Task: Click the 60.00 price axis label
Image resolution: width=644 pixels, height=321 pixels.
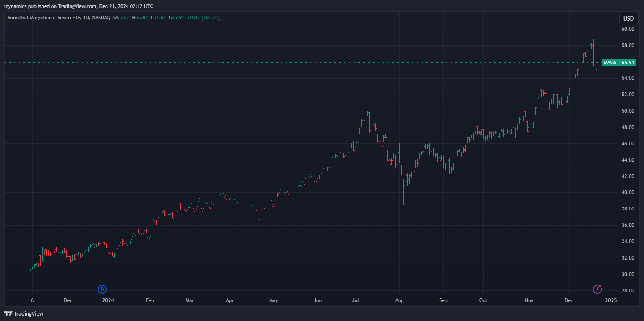Action: [x=628, y=29]
